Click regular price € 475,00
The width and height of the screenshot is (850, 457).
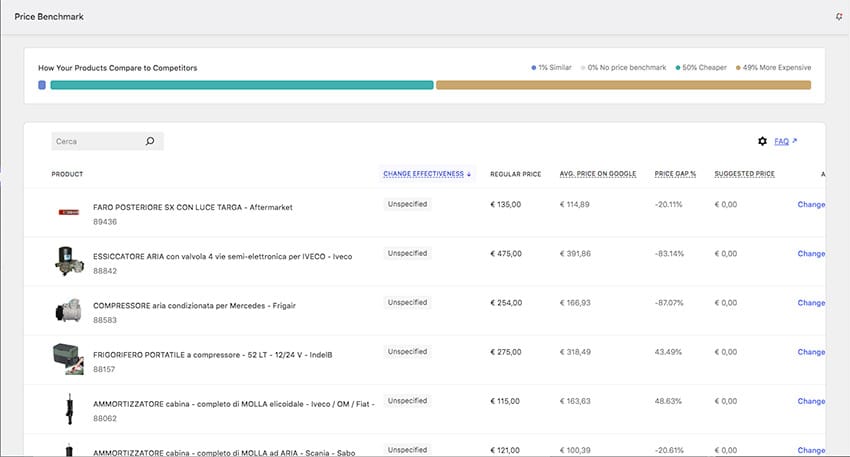pos(506,254)
